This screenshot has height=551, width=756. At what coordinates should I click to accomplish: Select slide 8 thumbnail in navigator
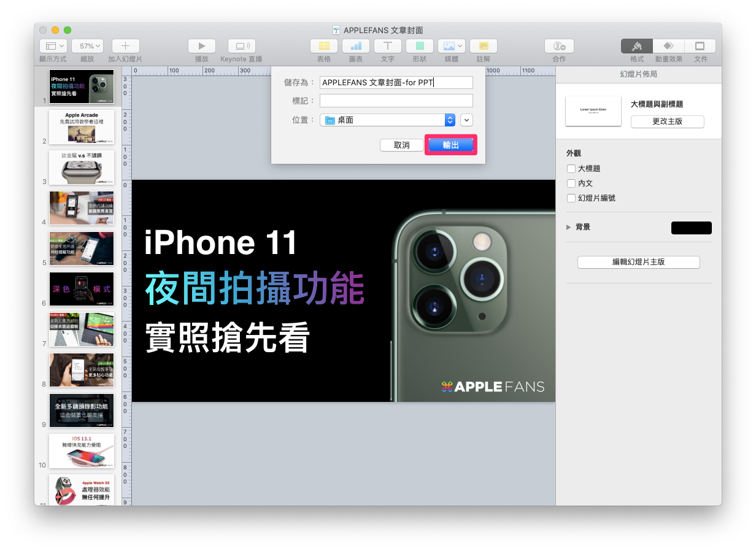[82, 370]
